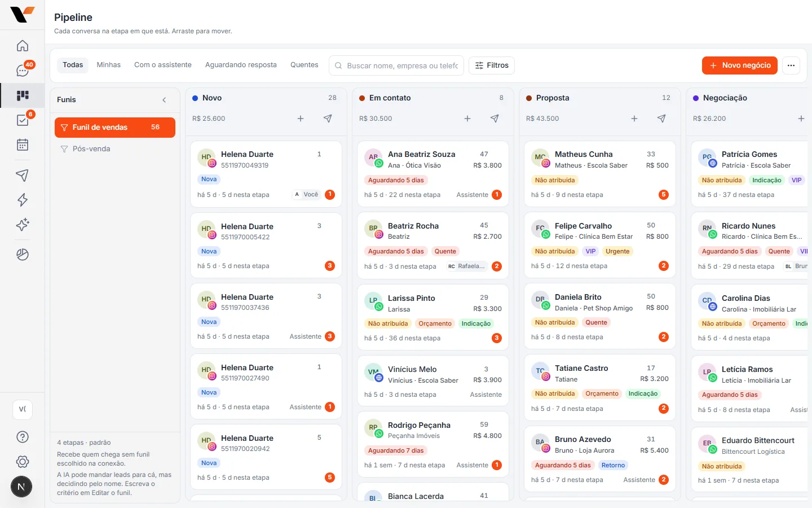Open the campaigns paper-plane sidebar icon
812x508 pixels.
(x=23, y=175)
